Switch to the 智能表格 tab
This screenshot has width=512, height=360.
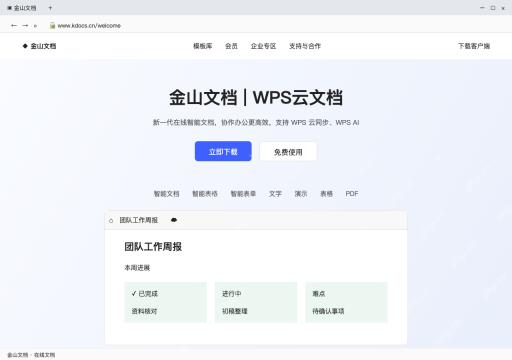[x=205, y=194]
